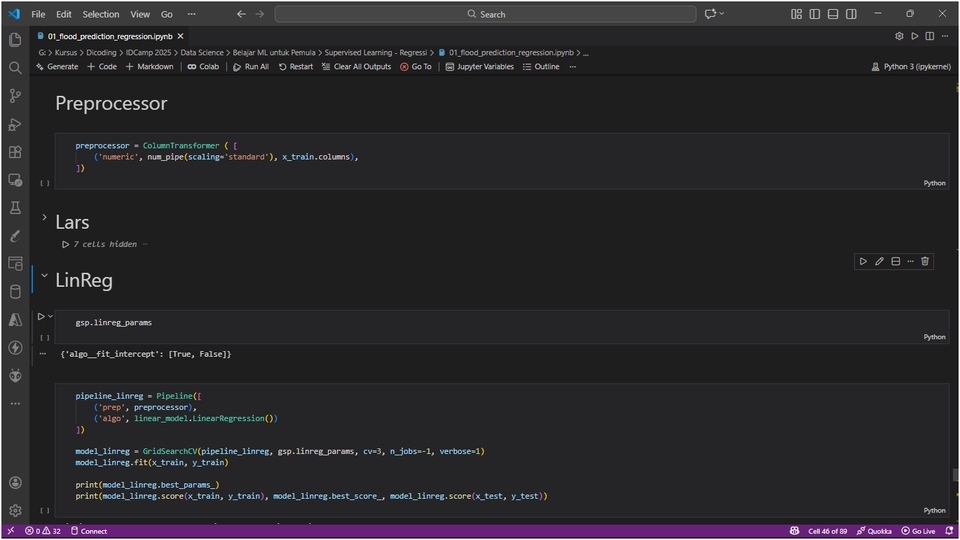960x540 pixels.
Task: Click Run All in notebook toolbar
Action: coord(250,67)
